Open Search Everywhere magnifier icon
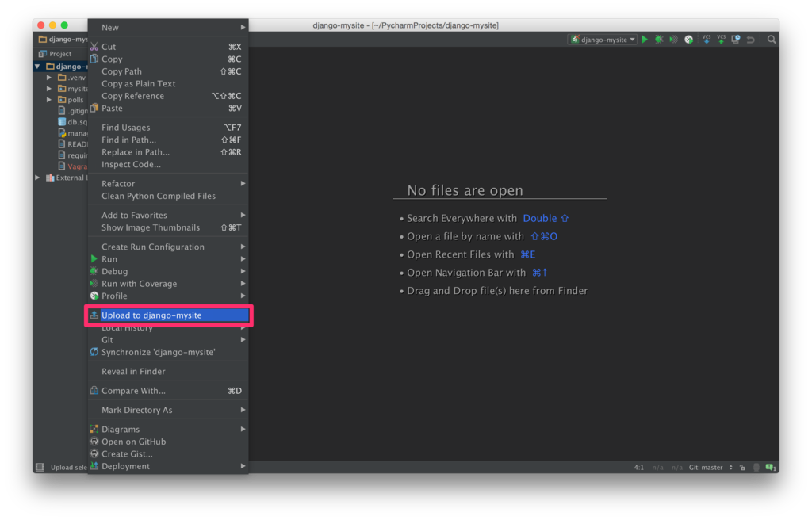This screenshot has height=520, width=812. (x=771, y=40)
